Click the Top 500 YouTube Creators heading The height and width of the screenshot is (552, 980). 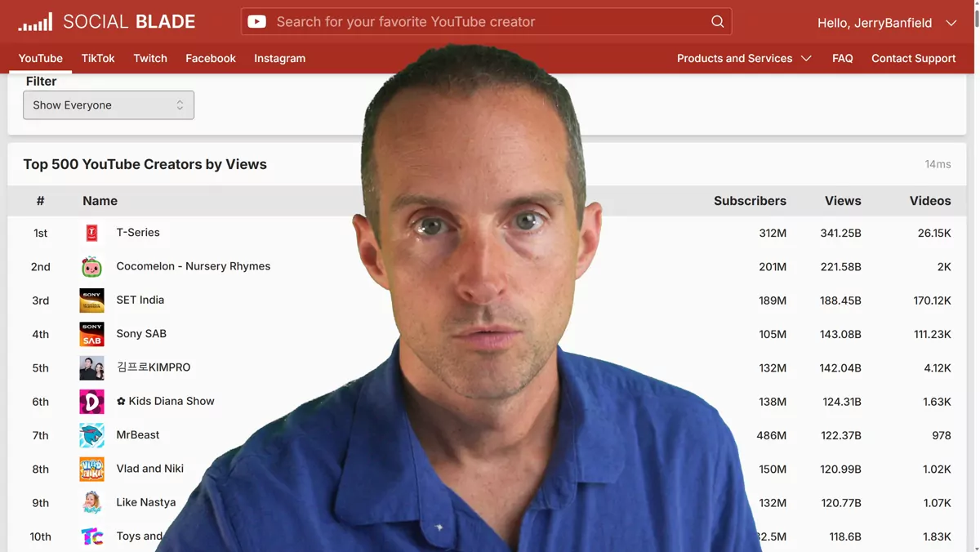point(145,164)
